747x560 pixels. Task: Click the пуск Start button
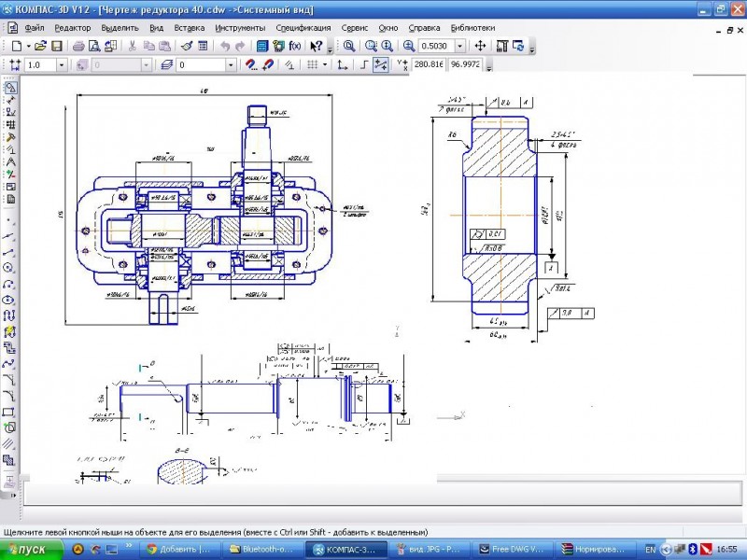click(31, 550)
